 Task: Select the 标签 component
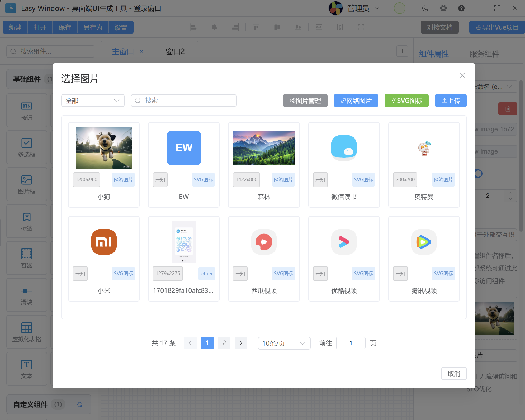[27, 221]
